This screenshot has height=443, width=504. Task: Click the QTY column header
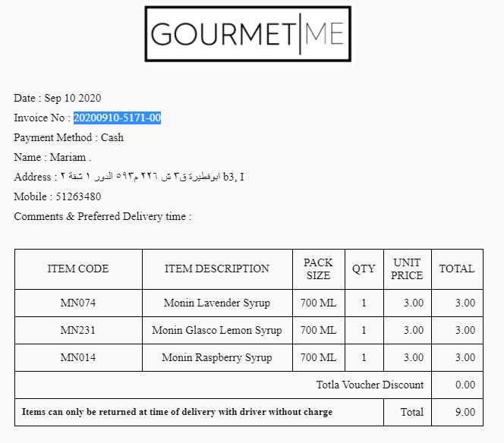pos(364,269)
